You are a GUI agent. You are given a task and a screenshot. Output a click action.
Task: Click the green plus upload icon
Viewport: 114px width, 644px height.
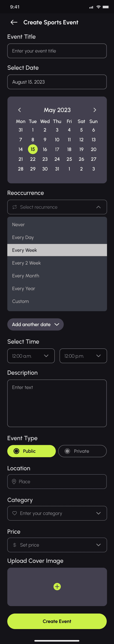(x=57, y=586)
